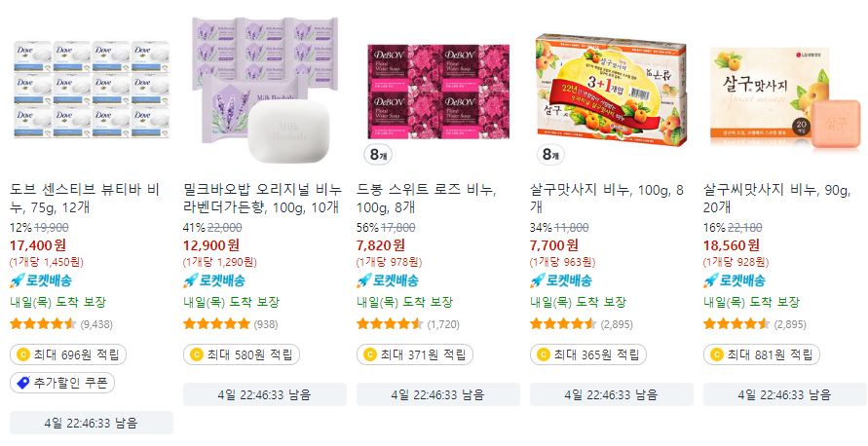Click the coin icon beside 최대 580원 적립

click(197, 354)
